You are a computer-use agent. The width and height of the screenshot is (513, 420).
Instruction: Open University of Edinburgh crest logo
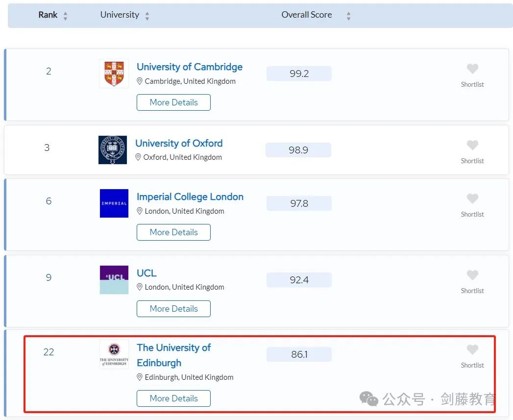tap(114, 354)
